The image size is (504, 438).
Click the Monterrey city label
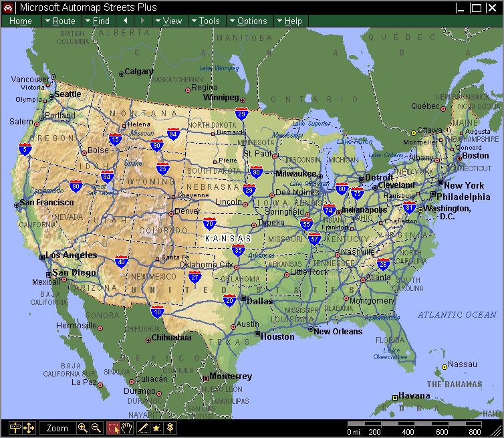click(231, 376)
